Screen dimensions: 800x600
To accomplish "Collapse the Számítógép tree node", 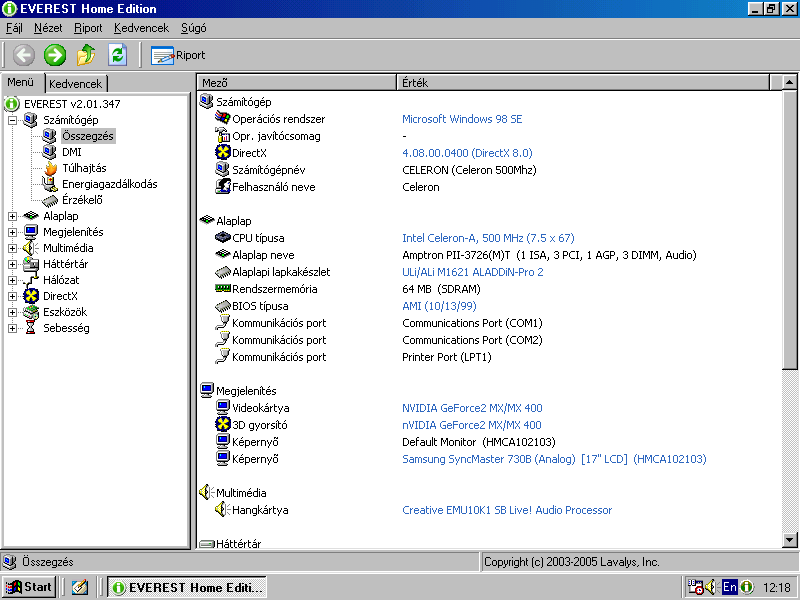I will (12, 120).
